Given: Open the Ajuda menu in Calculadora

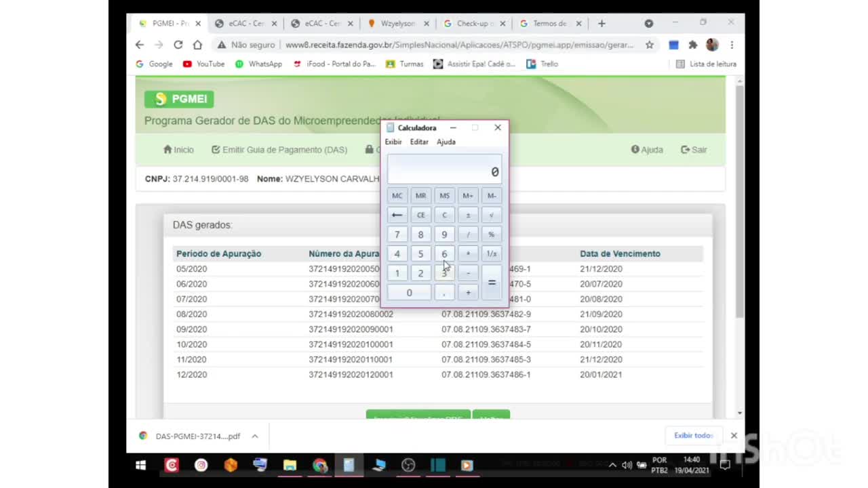Looking at the screenshot, I should 446,142.
